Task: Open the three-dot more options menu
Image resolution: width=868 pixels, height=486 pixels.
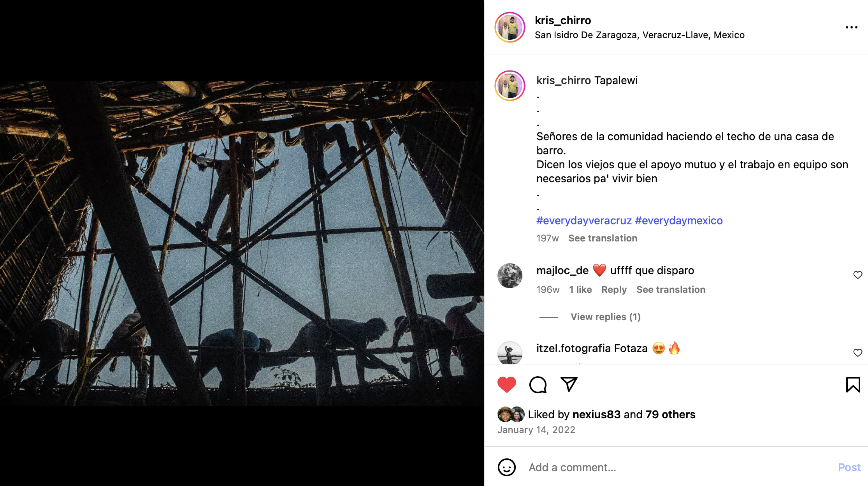Action: pos(851,27)
